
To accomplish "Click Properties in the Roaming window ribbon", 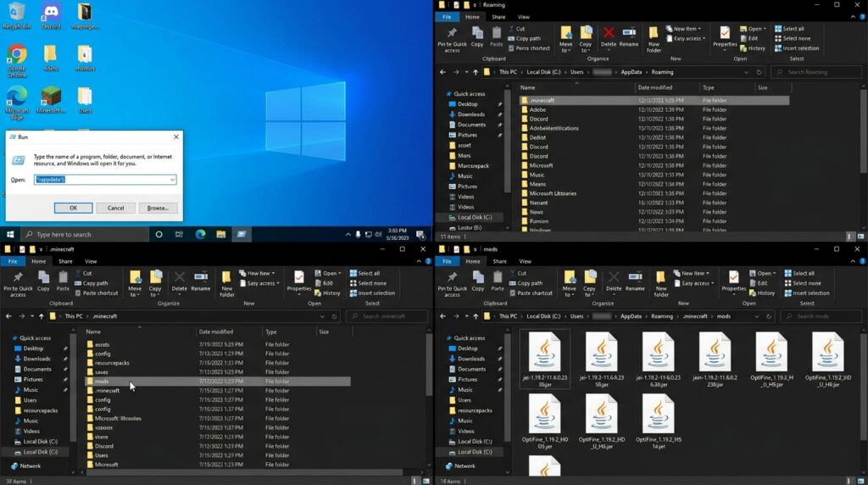I will click(725, 37).
